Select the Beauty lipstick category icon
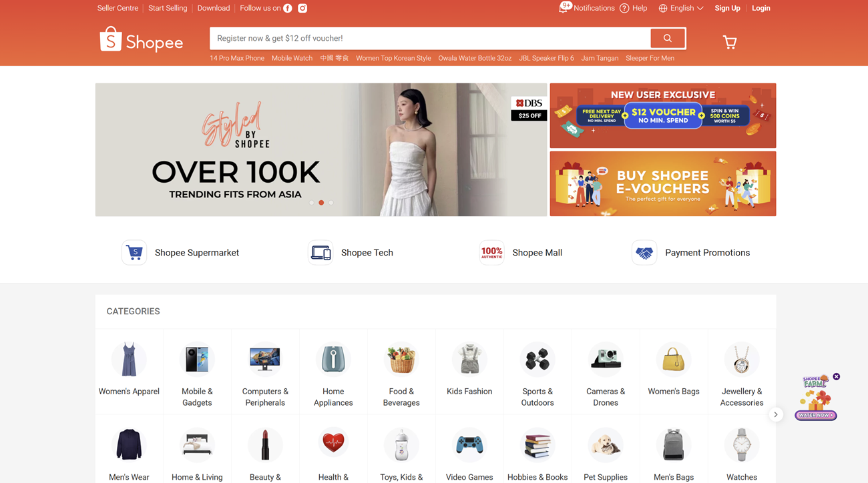 [x=265, y=445]
